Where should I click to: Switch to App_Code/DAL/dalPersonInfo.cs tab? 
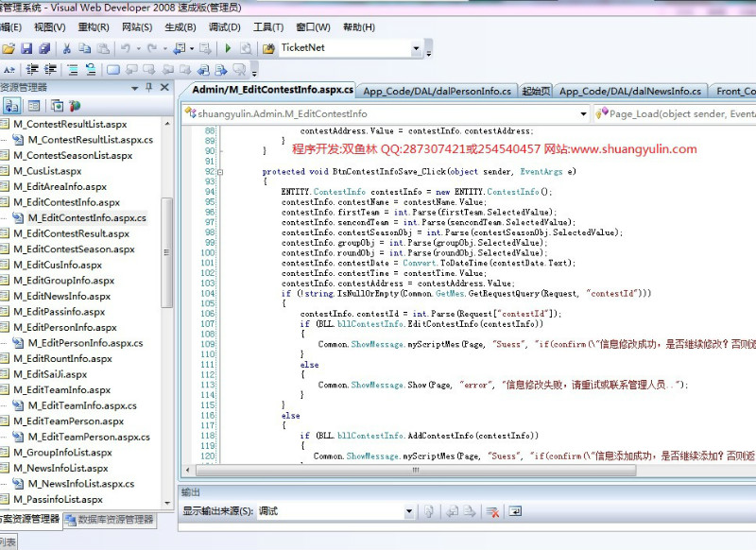click(437, 91)
